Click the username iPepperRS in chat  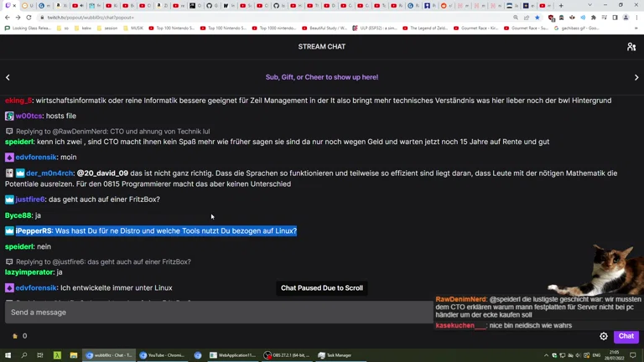click(34, 231)
